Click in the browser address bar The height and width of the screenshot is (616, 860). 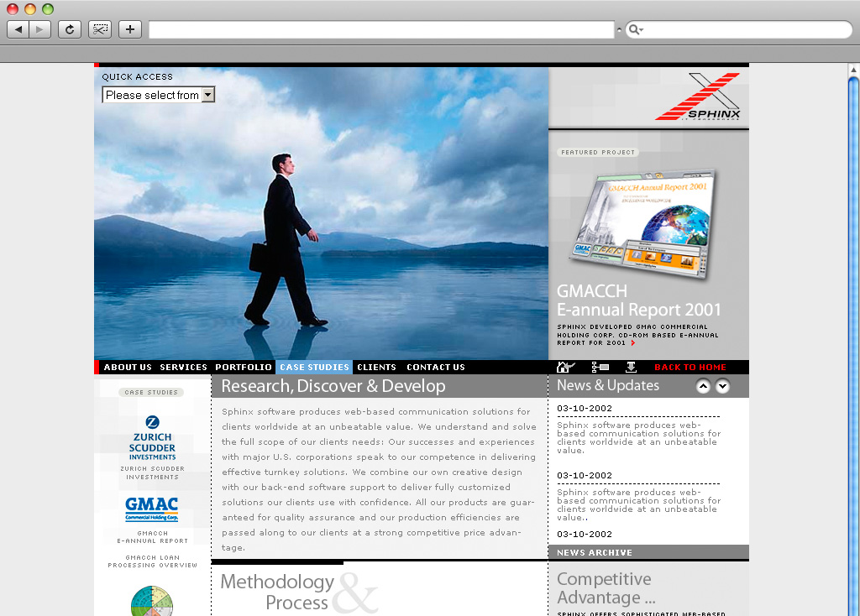pos(381,30)
